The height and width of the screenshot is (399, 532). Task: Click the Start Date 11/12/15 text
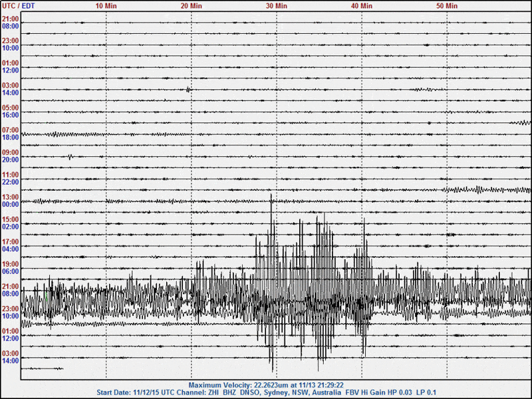(x=130, y=392)
